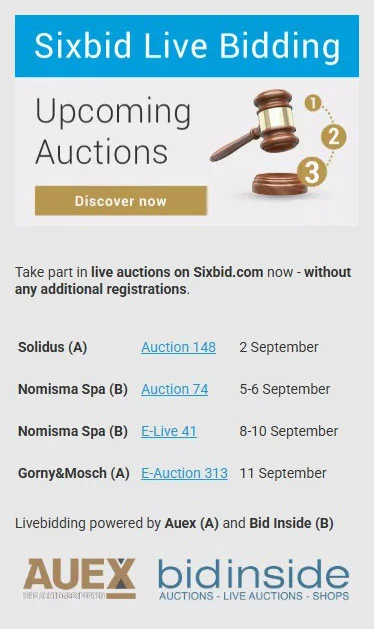Screen dimensions: 375x629
Task: Open the E-Live 41 link
Action: (169, 431)
